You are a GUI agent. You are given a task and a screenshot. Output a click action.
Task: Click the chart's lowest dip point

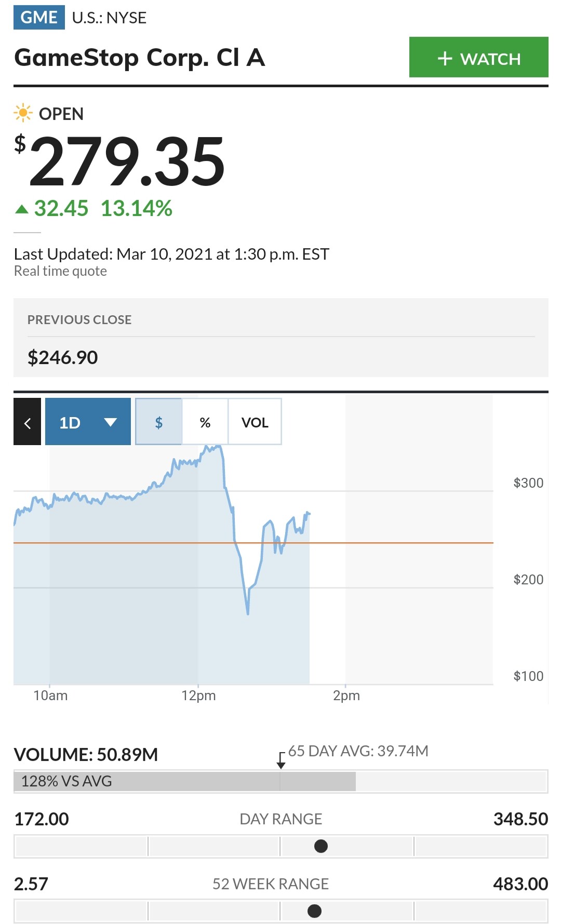pyautogui.click(x=248, y=613)
